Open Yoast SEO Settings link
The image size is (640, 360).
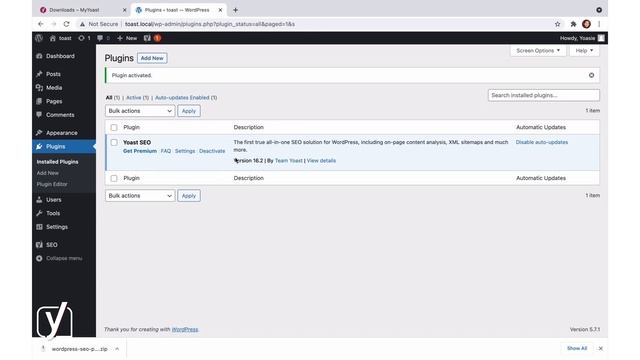coord(185,151)
